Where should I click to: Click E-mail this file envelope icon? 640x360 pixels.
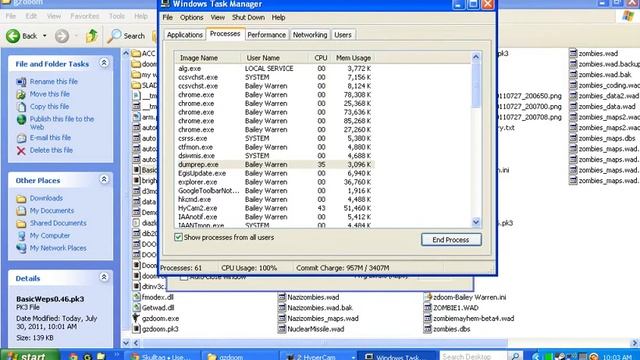(21, 138)
